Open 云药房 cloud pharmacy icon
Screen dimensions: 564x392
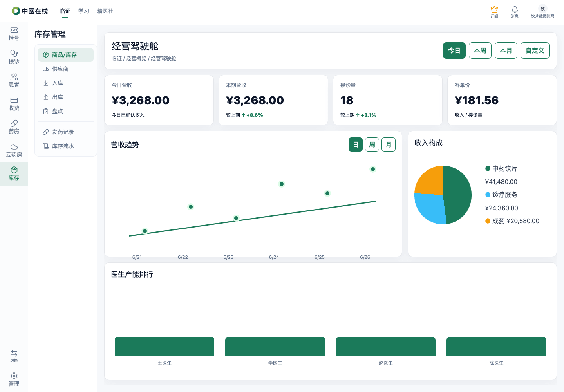pyautogui.click(x=14, y=151)
